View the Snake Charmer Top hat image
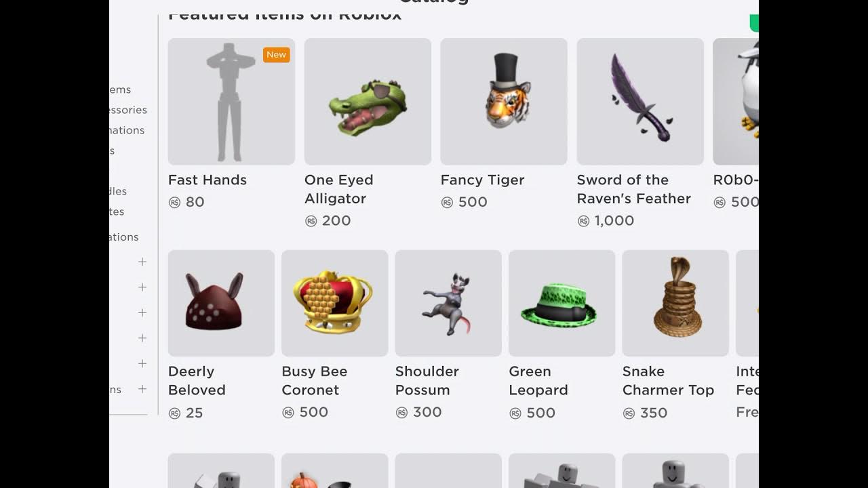868x488 pixels. coord(675,303)
